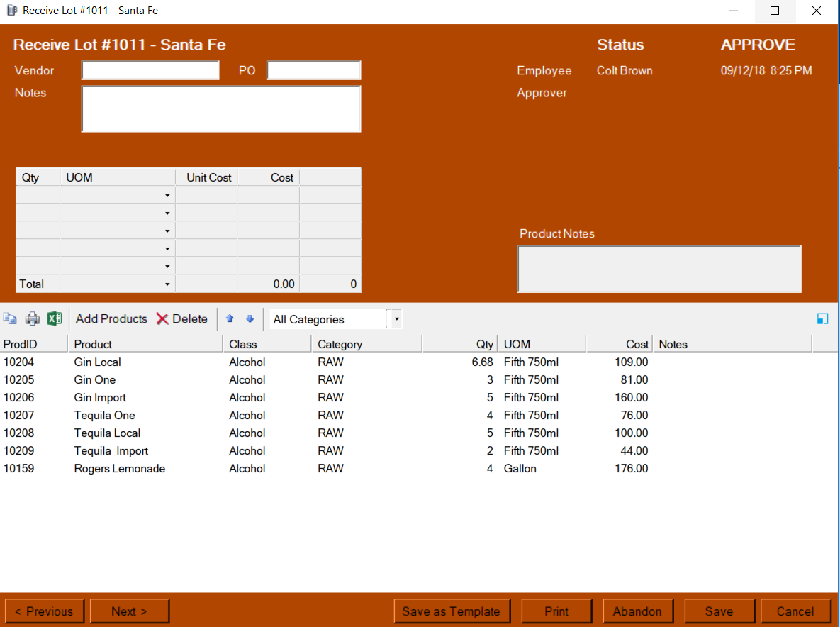
Task: Click the Add Products toolbar button
Action: point(111,319)
